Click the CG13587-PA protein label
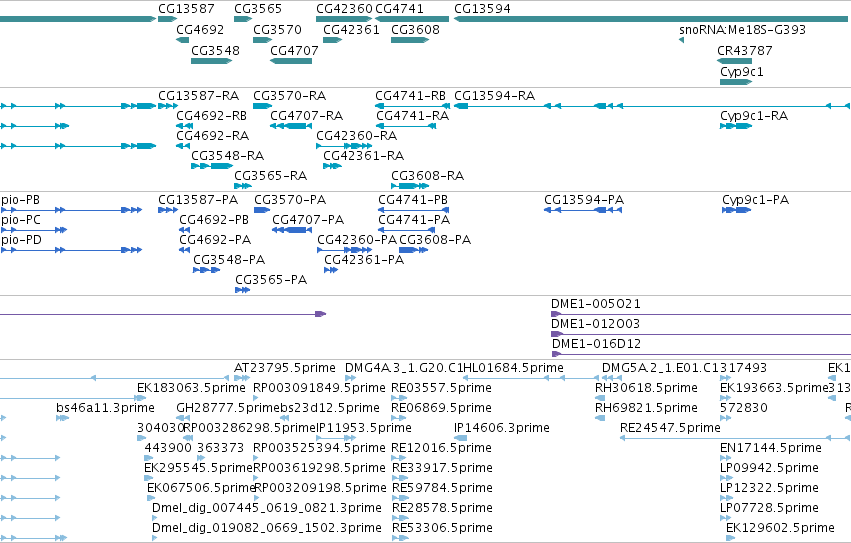This screenshot has width=851, height=543. tap(198, 200)
